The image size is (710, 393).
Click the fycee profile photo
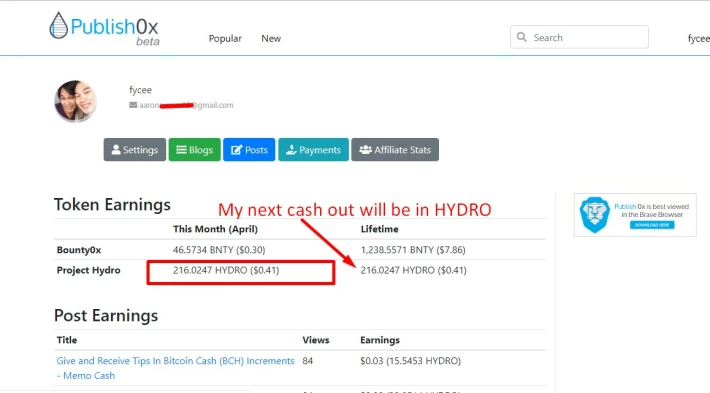[76, 101]
